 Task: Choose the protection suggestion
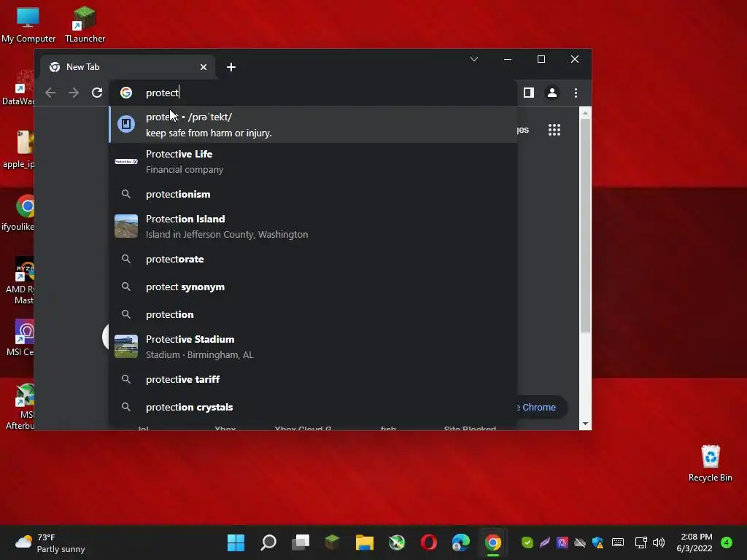pos(313,314)
